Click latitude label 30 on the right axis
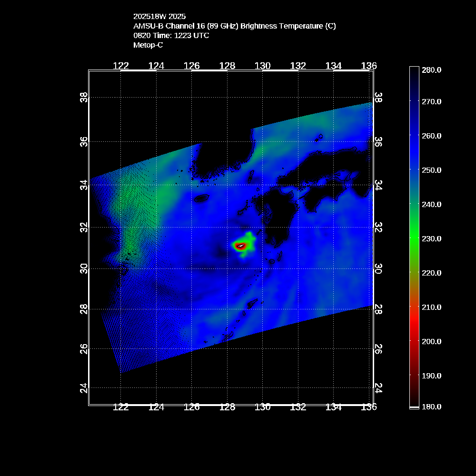The height and width of the screenshot is (476, 476). click(x=378, y=268)
